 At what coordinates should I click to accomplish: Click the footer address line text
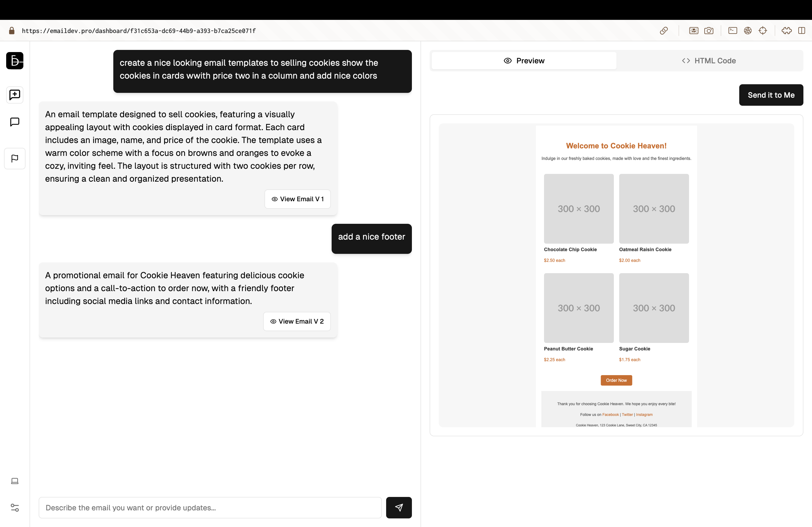pyautogui.click(x=616, y=425)
